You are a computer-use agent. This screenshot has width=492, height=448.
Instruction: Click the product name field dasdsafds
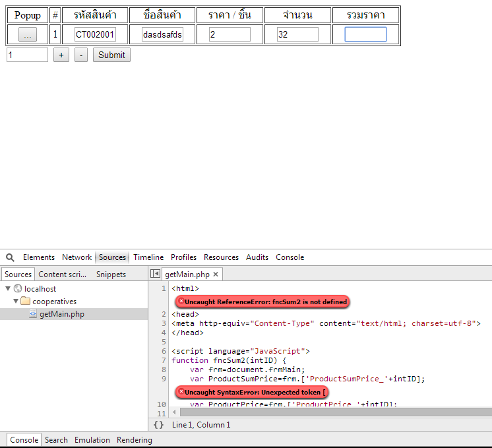162,34
